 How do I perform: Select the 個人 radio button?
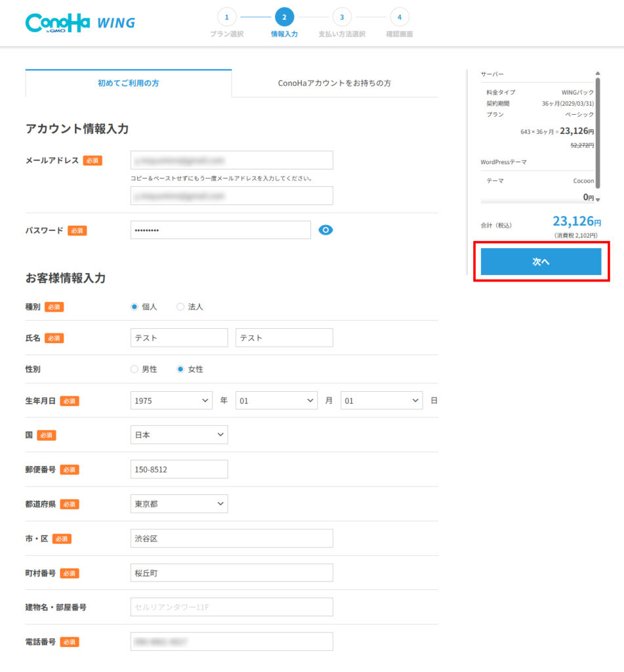[135, 306]
